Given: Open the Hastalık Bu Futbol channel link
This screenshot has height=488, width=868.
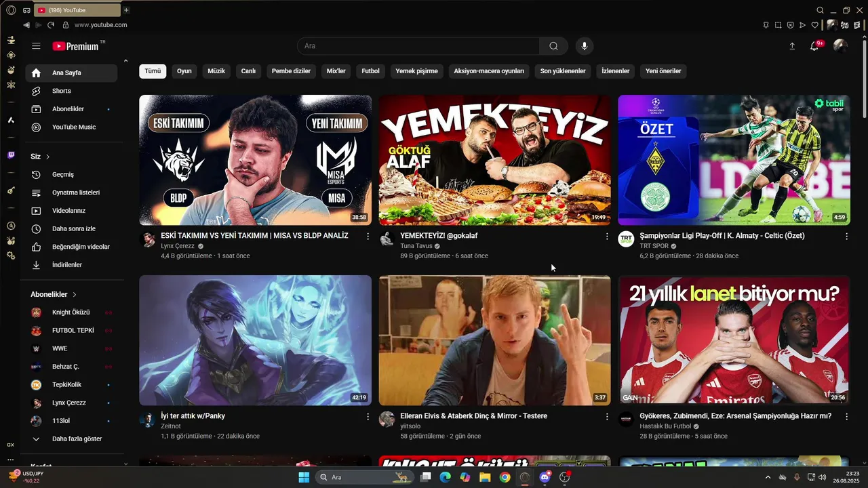Looking at the screenshot, I should pyautogui.click(x=665, y=426).
